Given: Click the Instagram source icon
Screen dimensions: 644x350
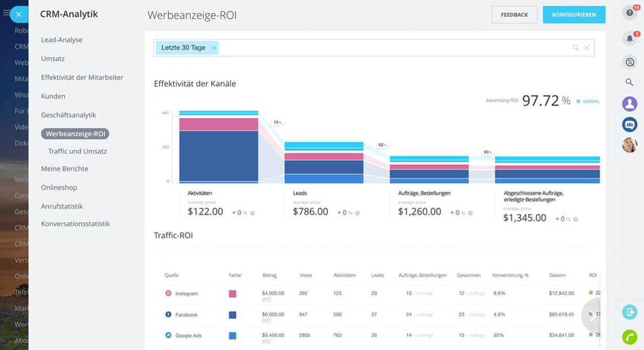Looking at the screenshot, I should pyautogui.click(x=169, y=293).
